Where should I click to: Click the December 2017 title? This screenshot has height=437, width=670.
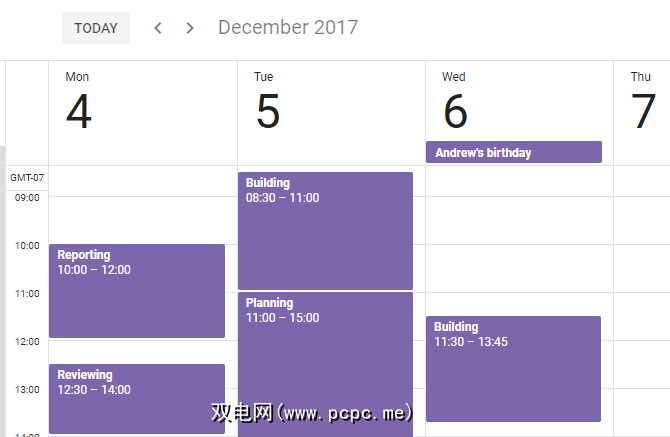(288, 28)
